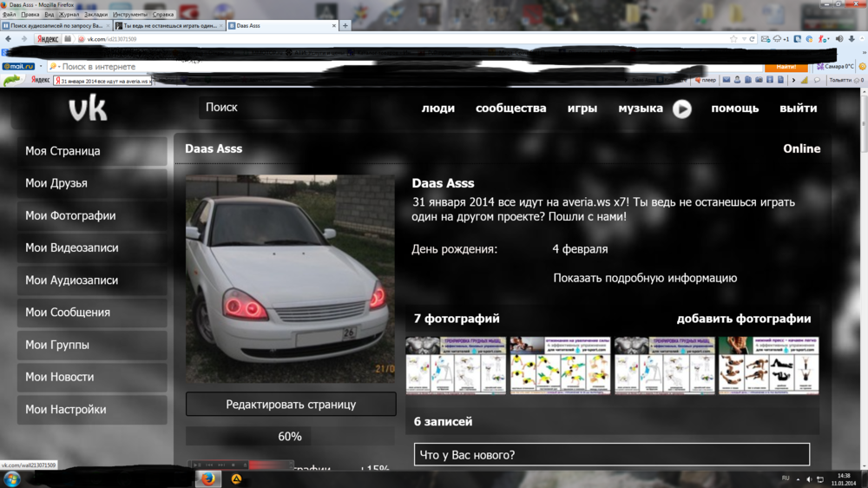Open new tab with plus button
The height and width of the screenshot is (488, 868).
pos(345,26)
